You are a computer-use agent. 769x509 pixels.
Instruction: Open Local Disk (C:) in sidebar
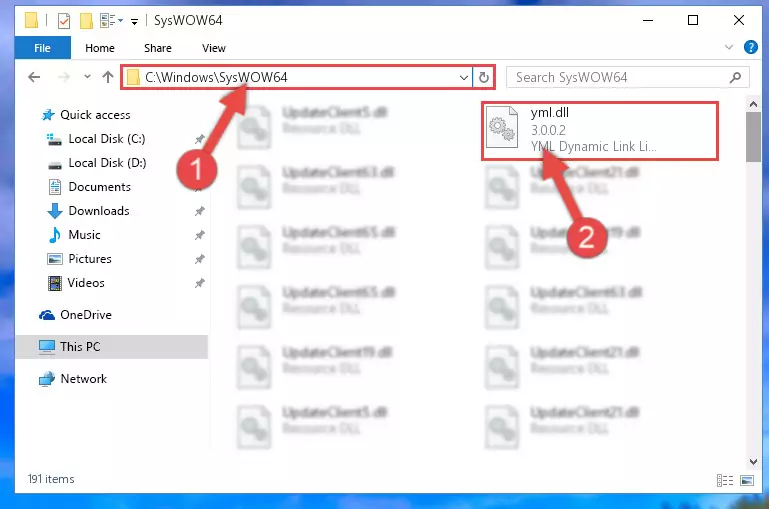coord(107,139)
